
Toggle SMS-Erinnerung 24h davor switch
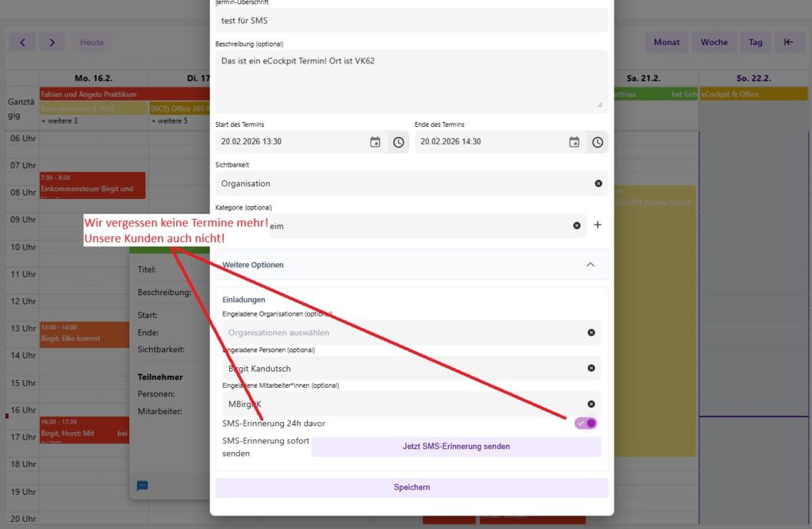click(585, 423)
